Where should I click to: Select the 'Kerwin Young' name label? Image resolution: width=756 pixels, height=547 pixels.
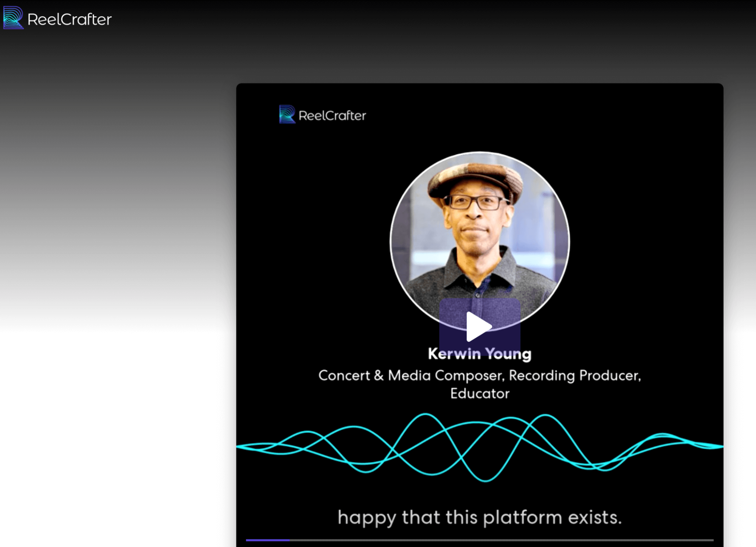click(479, 353)
